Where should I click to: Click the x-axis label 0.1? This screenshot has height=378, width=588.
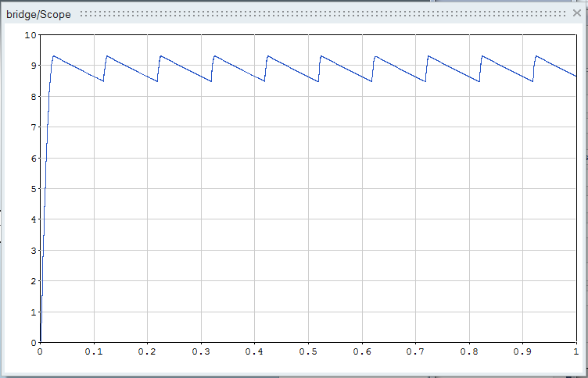(94, 352)
